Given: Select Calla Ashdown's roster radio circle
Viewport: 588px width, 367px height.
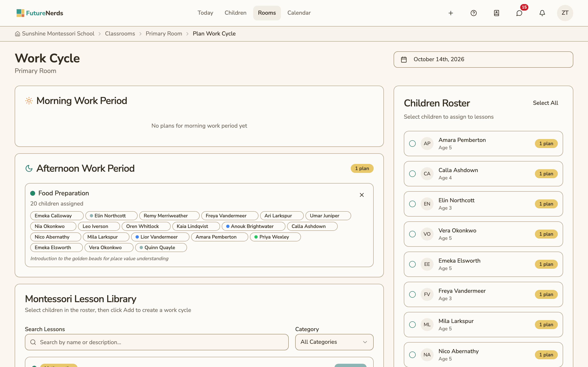Looking at the screenshot, I should coord(412,174).
